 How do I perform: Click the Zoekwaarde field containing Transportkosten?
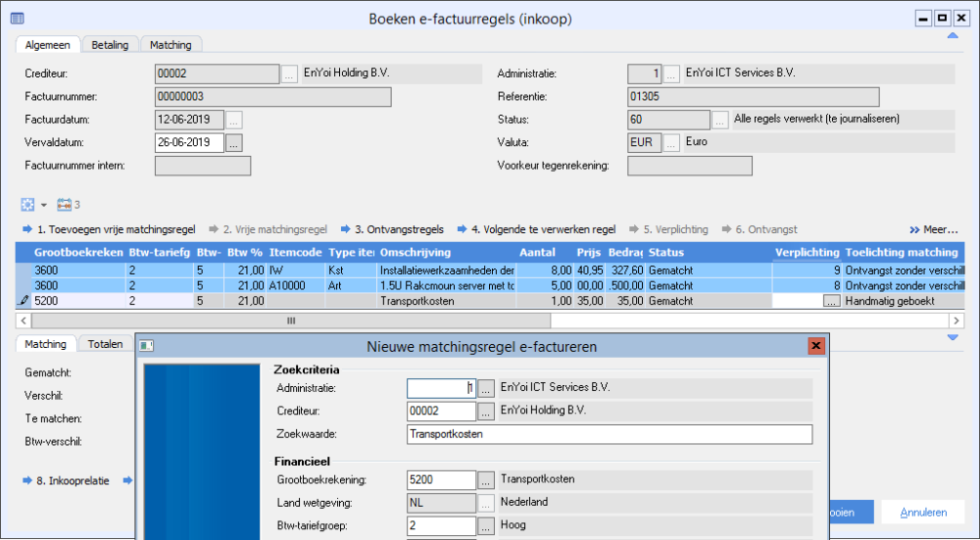coord(610,434)
